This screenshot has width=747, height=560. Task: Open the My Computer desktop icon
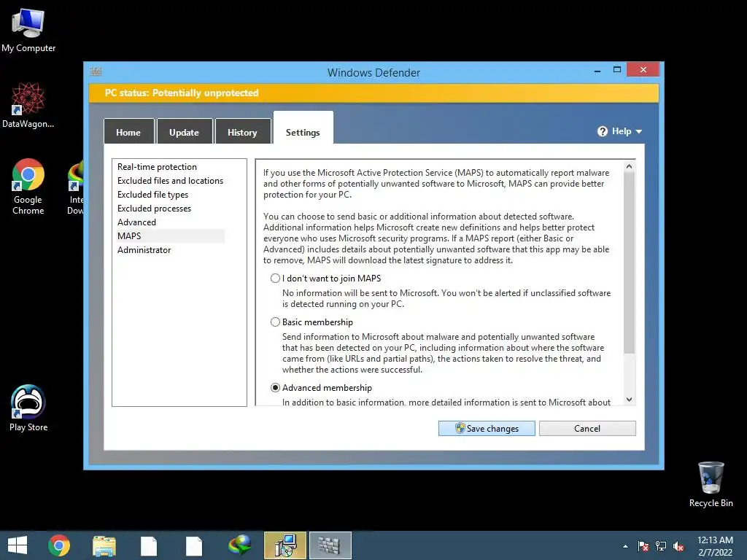[28, 31]
